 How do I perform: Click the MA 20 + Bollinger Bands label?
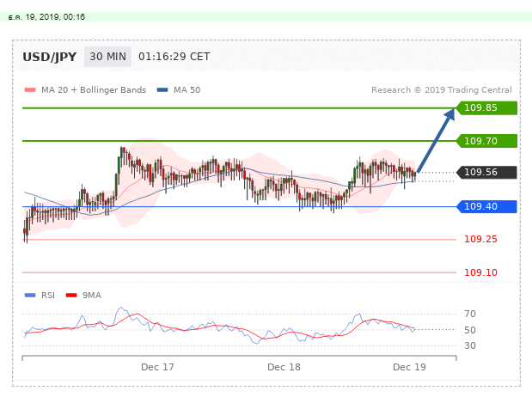pos(94,90)
